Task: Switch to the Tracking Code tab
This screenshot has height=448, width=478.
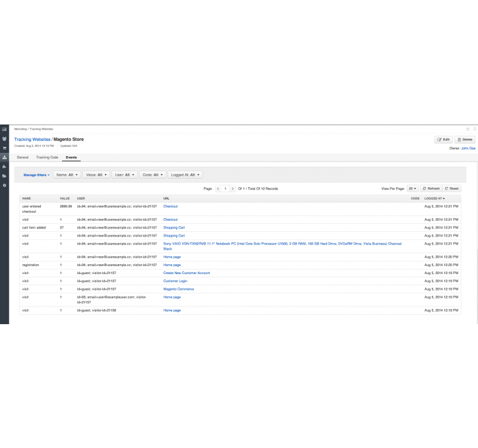Action: [x=47, y=157]
